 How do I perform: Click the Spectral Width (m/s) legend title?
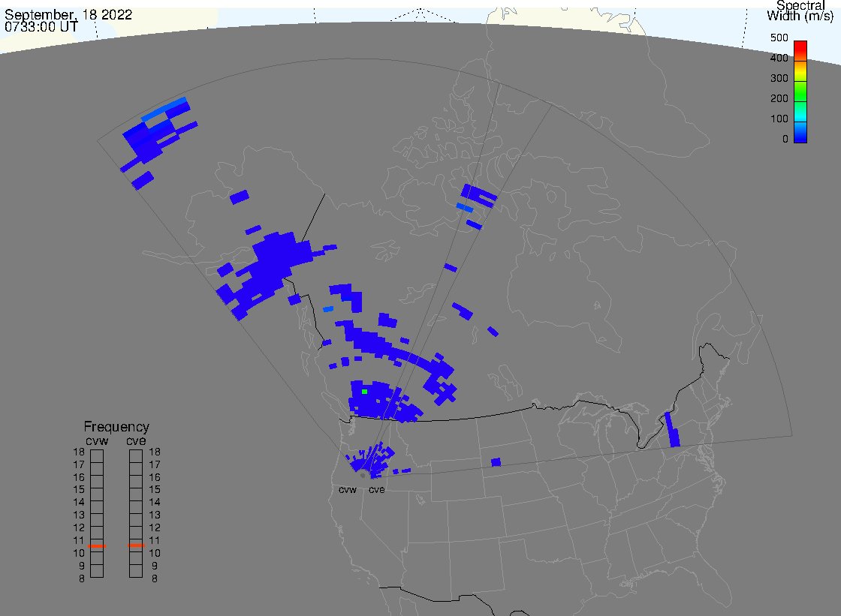coord(800,11)
